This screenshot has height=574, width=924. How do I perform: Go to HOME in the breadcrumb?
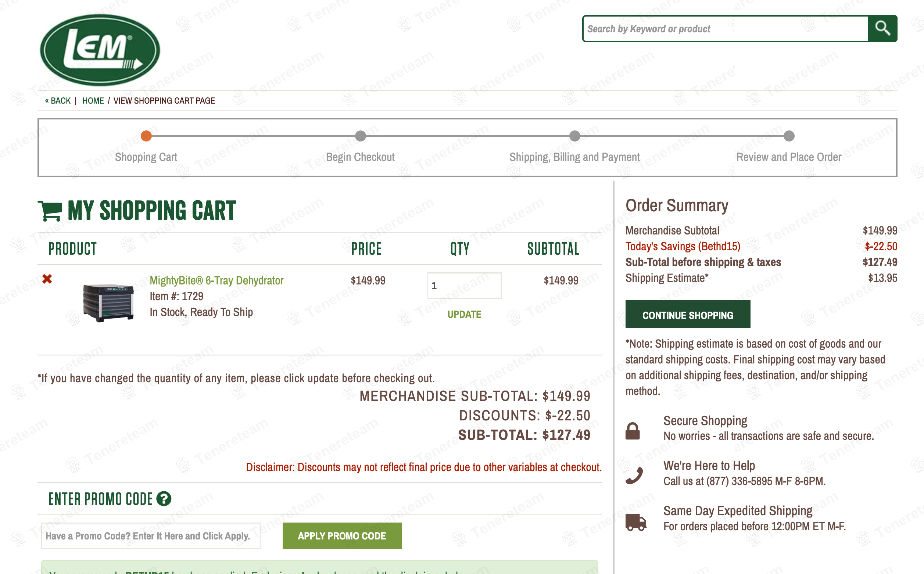pos(93,101)
